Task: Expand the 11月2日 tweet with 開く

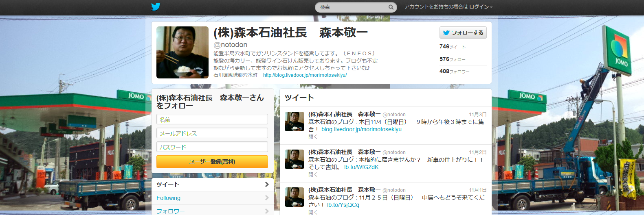Action: click(312, 175)
